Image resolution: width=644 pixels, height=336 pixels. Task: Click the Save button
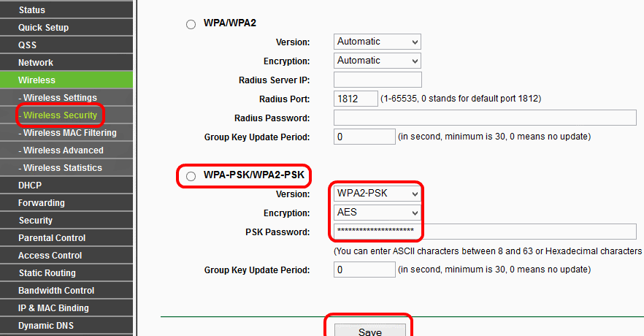(x=369, y=331)
